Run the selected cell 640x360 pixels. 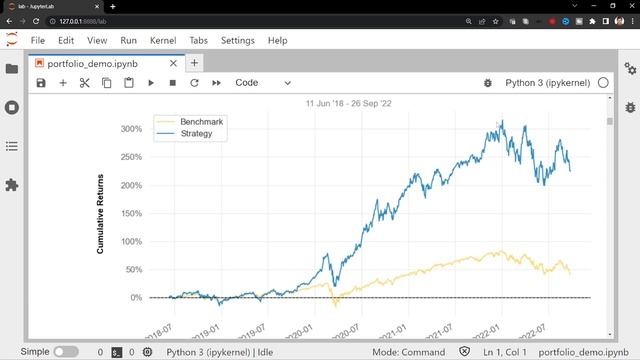pyautogui.click(x=151, y=83)
